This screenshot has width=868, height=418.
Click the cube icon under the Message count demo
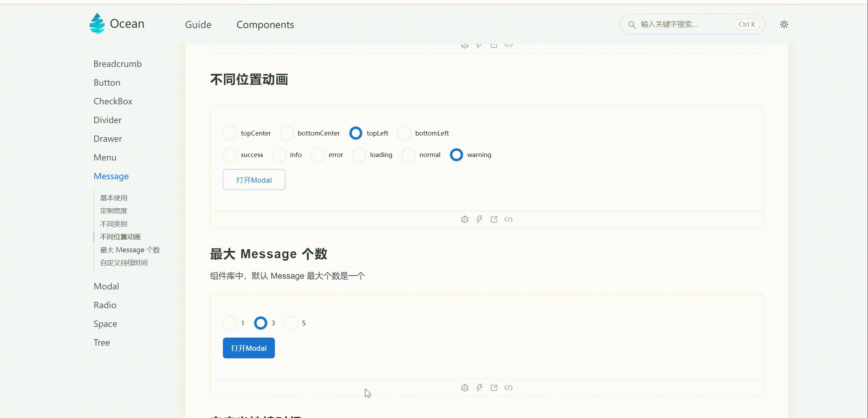(x=464, y=388)
